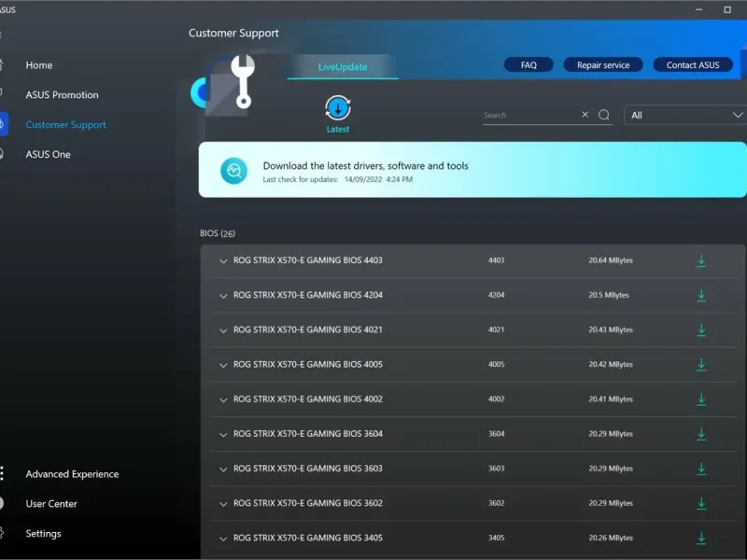The height and width of the screenshot is (560, 747).
Task: Click the size '20.64 MBytes'
Action: point(611,260)
